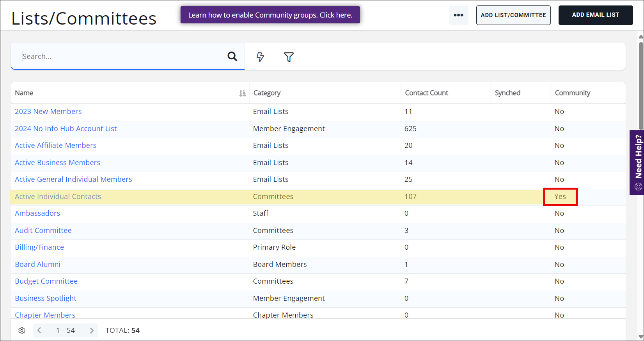Click the Community groups learn-more banner

270,15
